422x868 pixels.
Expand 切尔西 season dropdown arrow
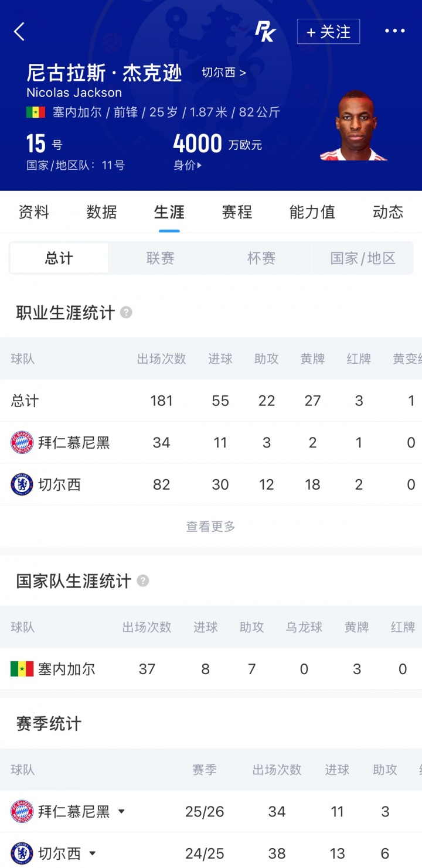pos(93,853)
